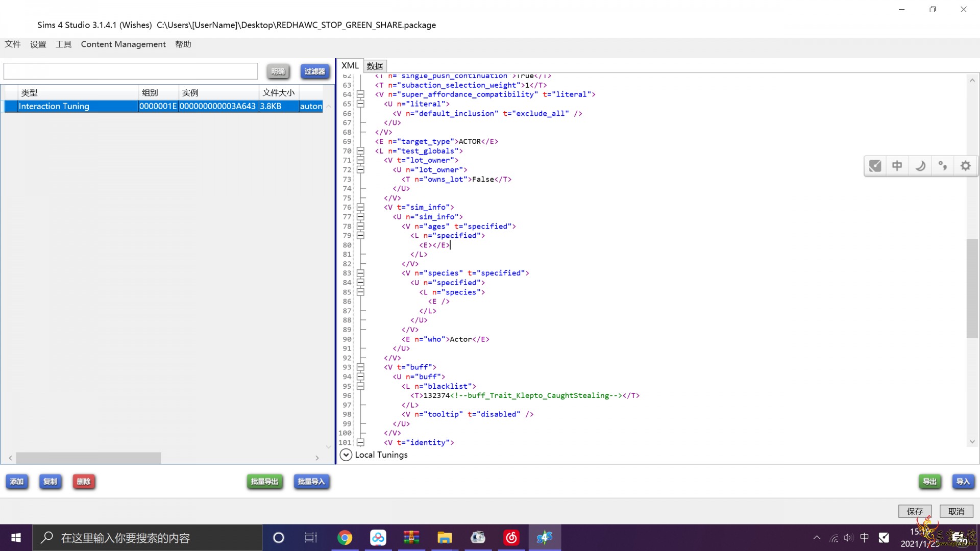Viewport: 980px width, 551px height.
Task: Expand the Local Tunings section
Action: click(x=346, y=455)
